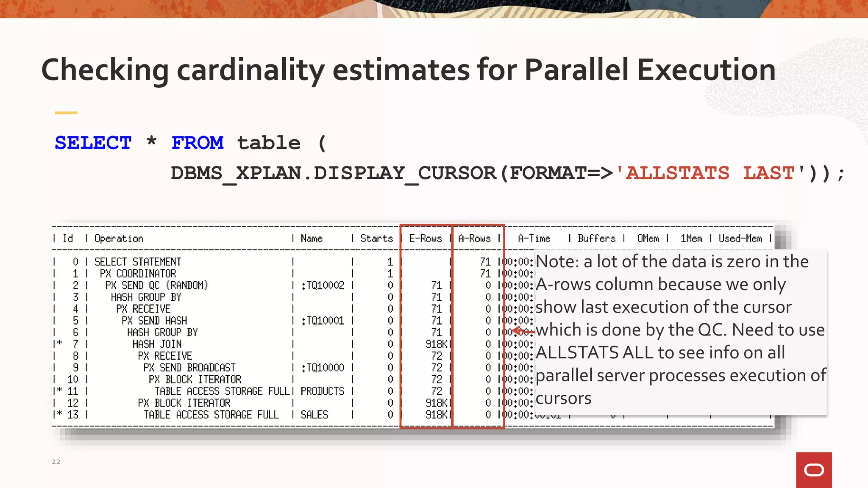Click the E-Rows column header
The width and height of the screenshot is (868, 488).
click(426, 238)
